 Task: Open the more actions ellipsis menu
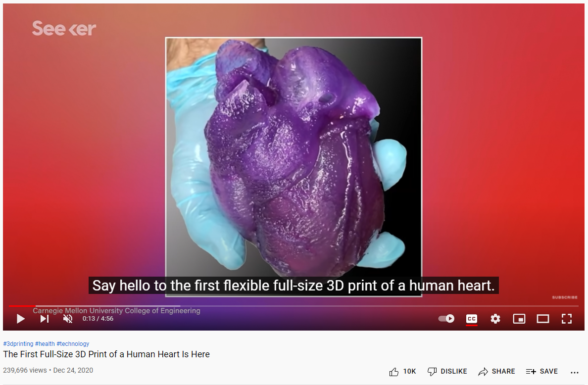[575, 372]
